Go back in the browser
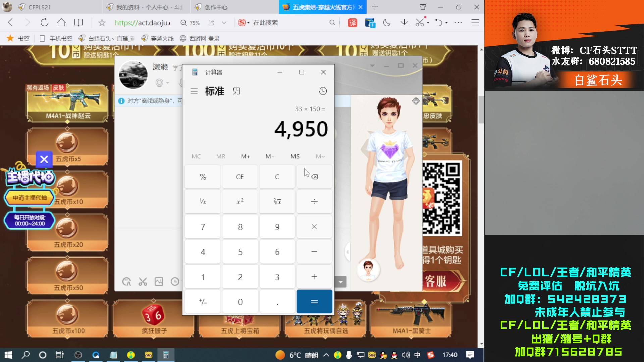Screen dimensions: 644x362 point(10,22)
